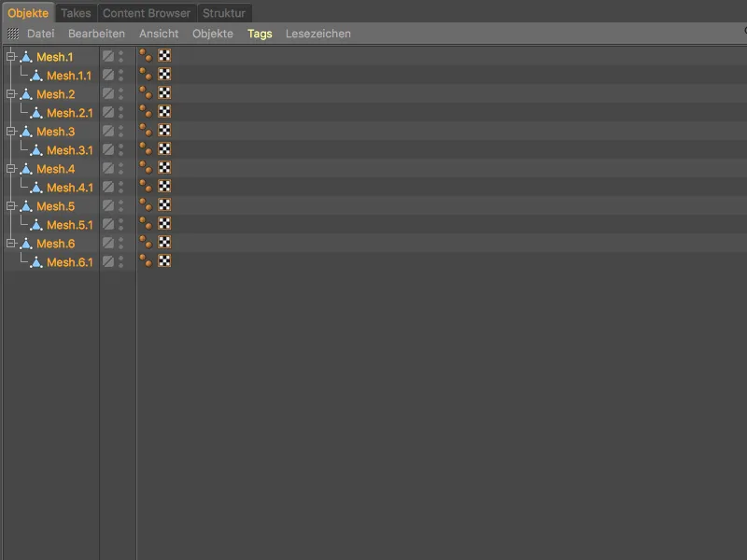Click the polygon object icon of Mesh.6.1
This screenshot has width=747, height=560.
tap(36, 262)
